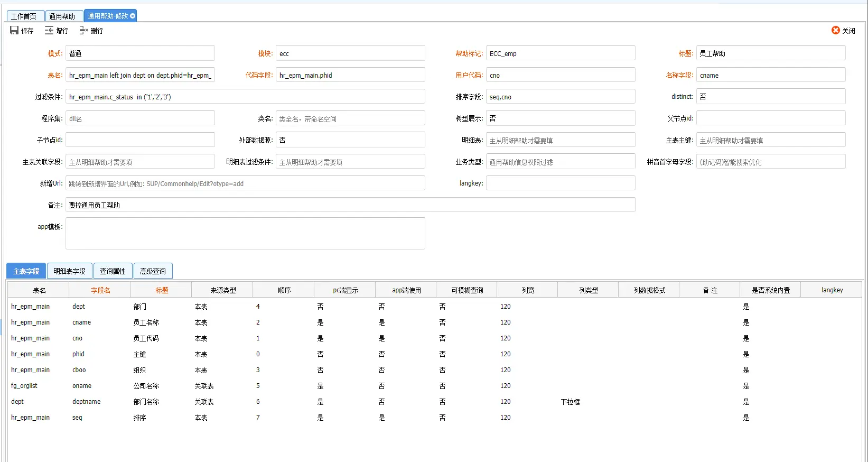Screen dimensions: 868x462
Task: Click the save (保存) disk icon
Action: pyautogui.click(x=14, y=31)
